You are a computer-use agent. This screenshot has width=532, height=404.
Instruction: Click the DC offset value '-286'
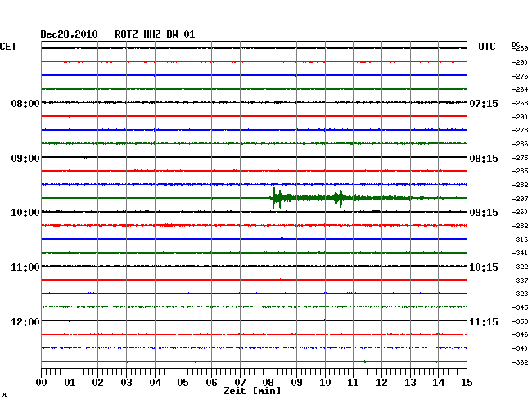coord(520,144)
